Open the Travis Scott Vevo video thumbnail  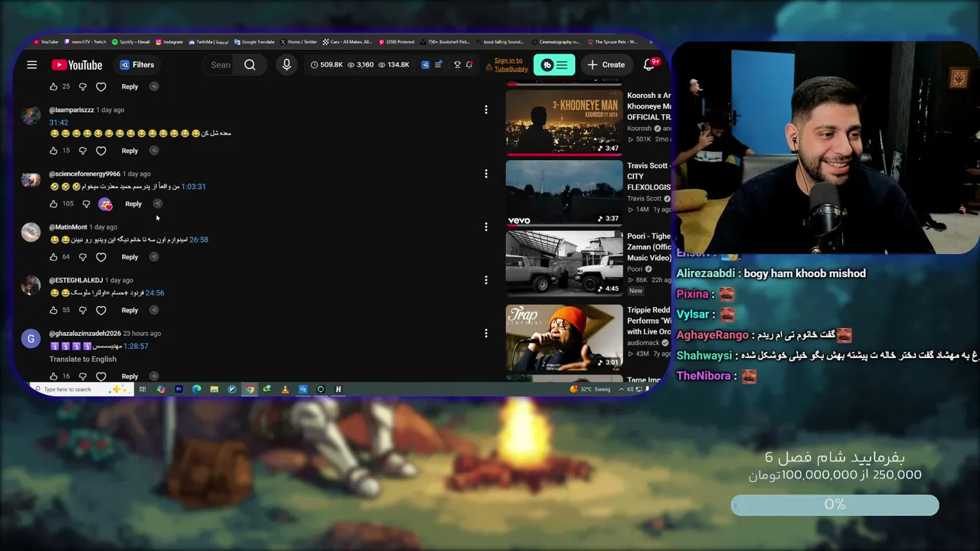564,193
